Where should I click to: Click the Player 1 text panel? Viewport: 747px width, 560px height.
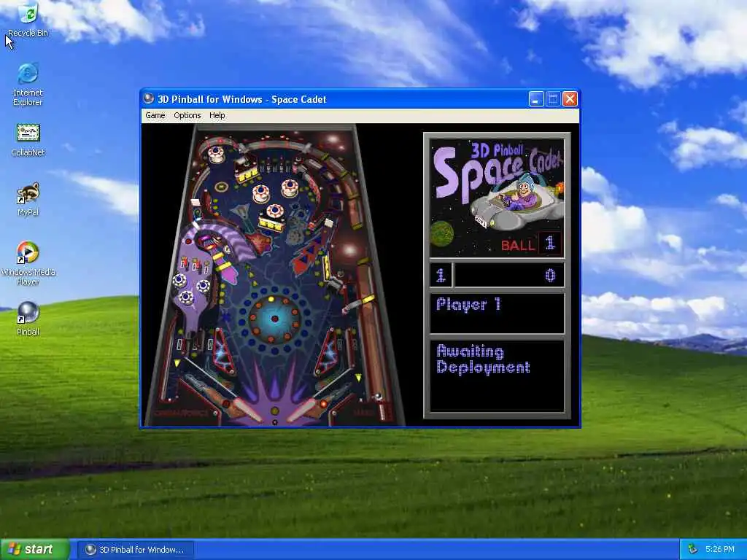pyautogui.click(x=497, y=314)
